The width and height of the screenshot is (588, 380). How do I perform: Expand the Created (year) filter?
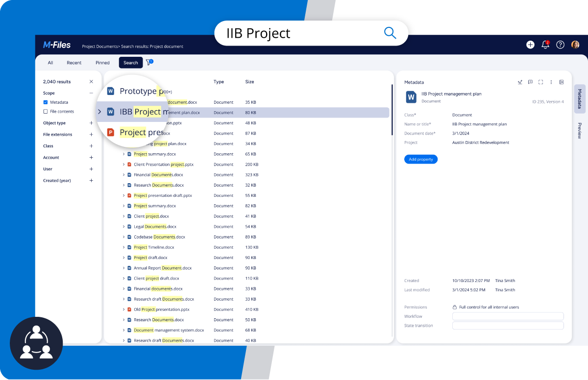click(91, 180)
